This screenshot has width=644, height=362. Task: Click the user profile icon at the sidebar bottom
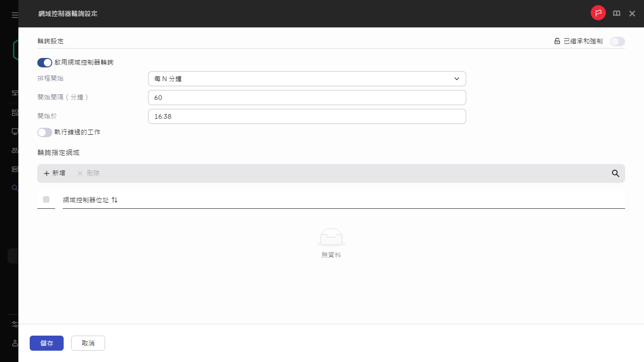click(15, 343)
